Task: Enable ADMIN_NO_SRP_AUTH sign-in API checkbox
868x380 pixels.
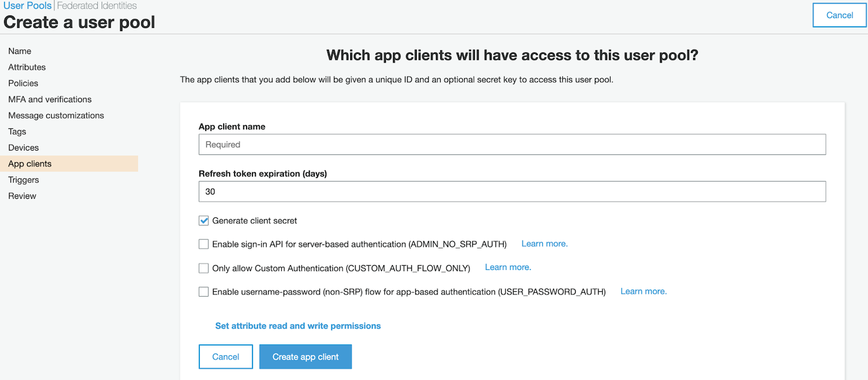Action: pyautogui.click(x=203, y=244)
